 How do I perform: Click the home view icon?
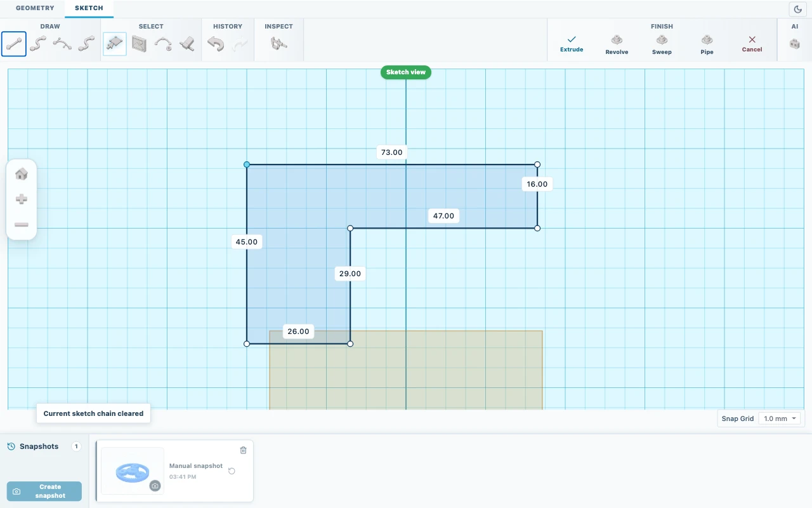pyautogui.click(x=22, y=174)
